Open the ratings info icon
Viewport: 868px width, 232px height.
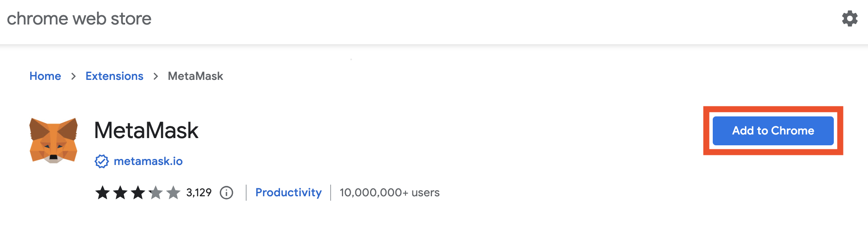coord(226,193)
